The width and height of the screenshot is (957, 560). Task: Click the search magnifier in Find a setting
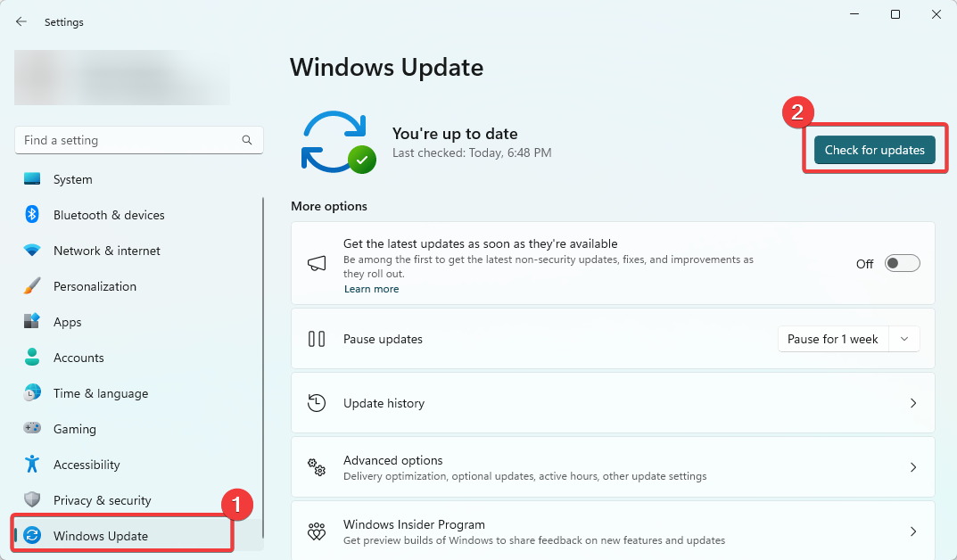[246, 140]
